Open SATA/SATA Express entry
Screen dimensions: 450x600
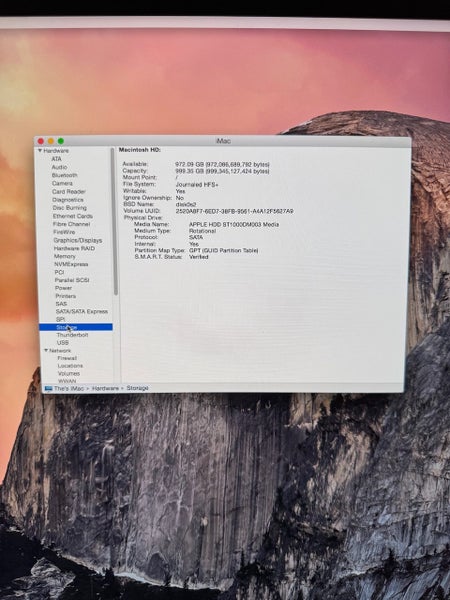[82, 311]
